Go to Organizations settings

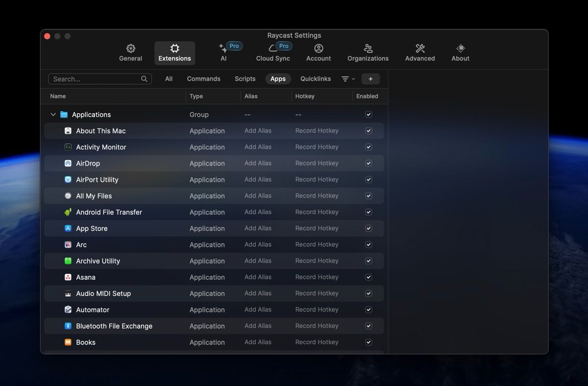tap(368, 53)
